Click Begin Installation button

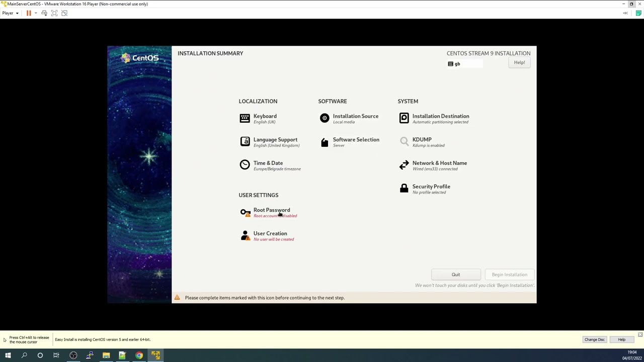click(510, 275)
